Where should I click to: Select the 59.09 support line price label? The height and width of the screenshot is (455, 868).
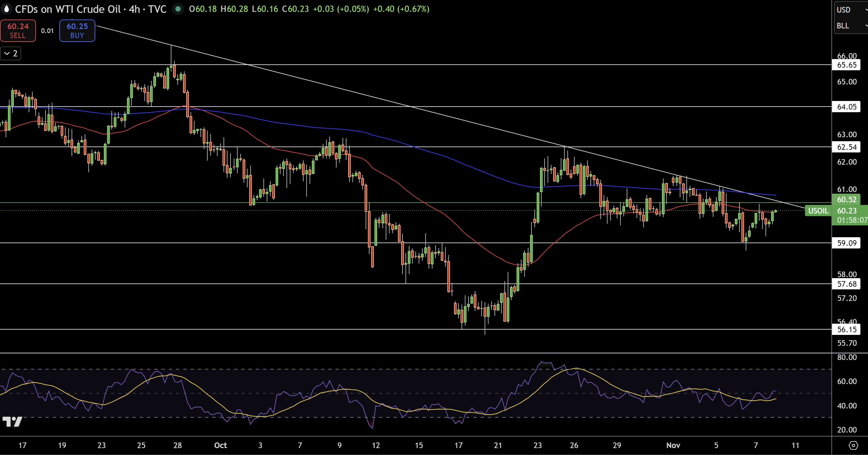tap(847, 243)
